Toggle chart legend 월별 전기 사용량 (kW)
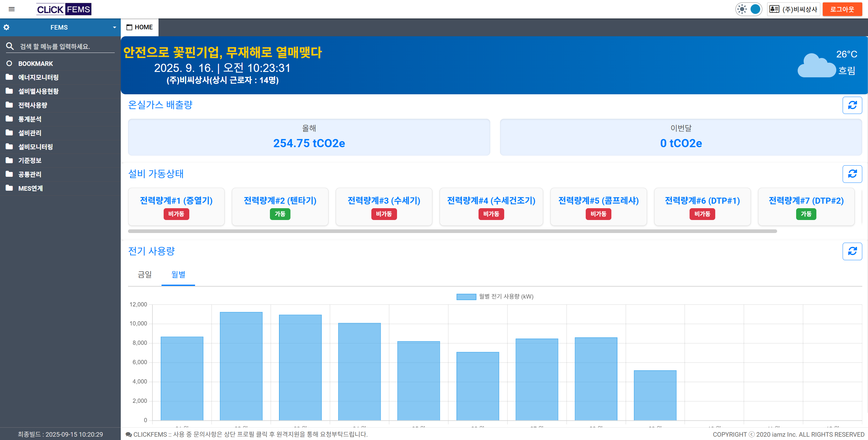The height and width of the screenshot is (440, 868). [x=495, y=296]
